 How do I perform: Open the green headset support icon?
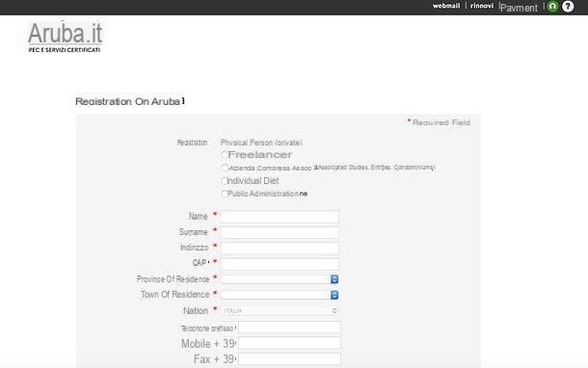click(x=552, y=7)
